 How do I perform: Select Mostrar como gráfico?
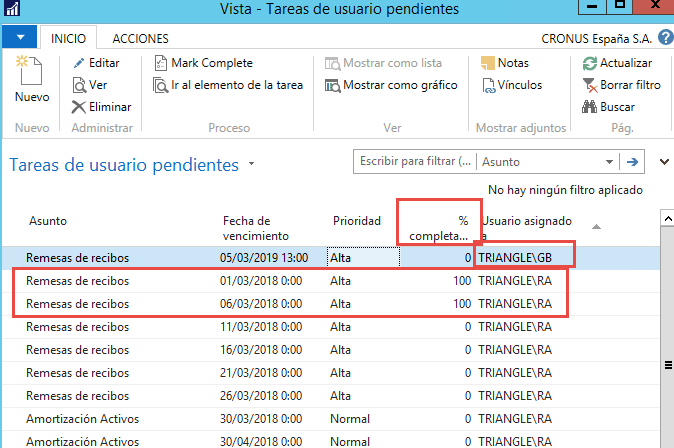391,85
